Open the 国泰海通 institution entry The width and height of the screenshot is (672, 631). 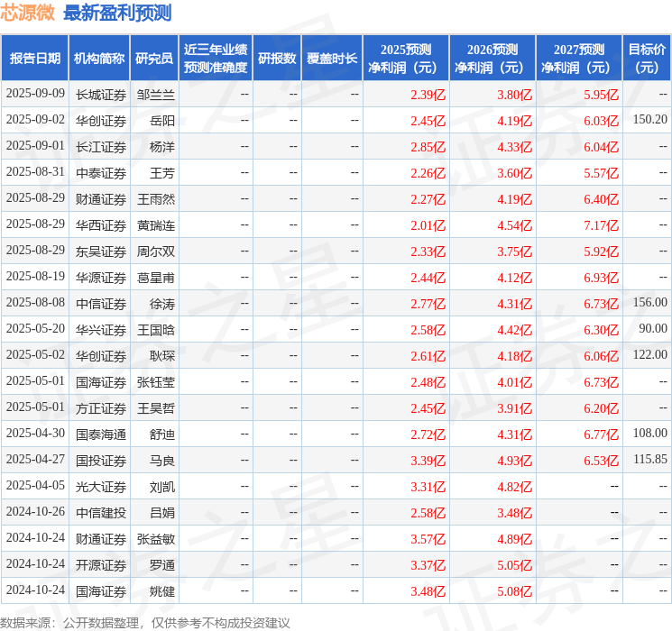(100, 434)
